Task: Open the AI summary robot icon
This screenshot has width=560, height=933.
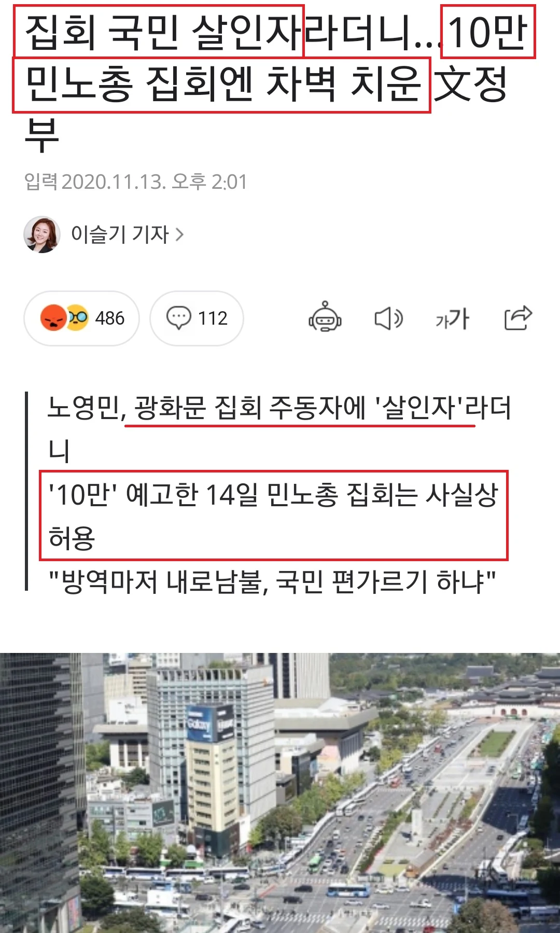Action: 325,317
